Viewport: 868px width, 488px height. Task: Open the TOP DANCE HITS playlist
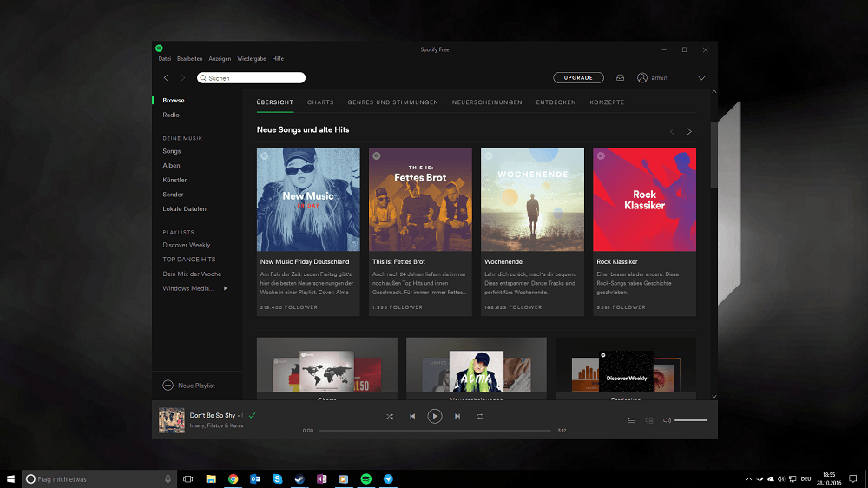[x=188, y=260]
